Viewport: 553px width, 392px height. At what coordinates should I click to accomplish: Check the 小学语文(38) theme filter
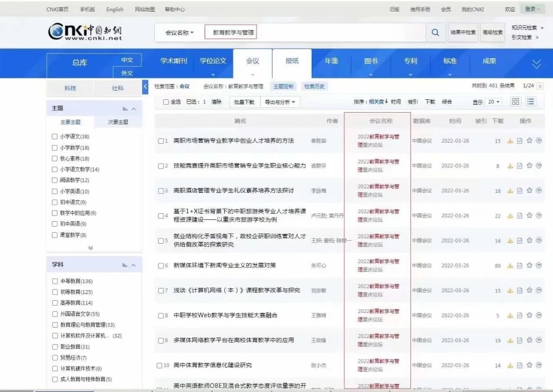pyautogui.click(x=55, y=137)
